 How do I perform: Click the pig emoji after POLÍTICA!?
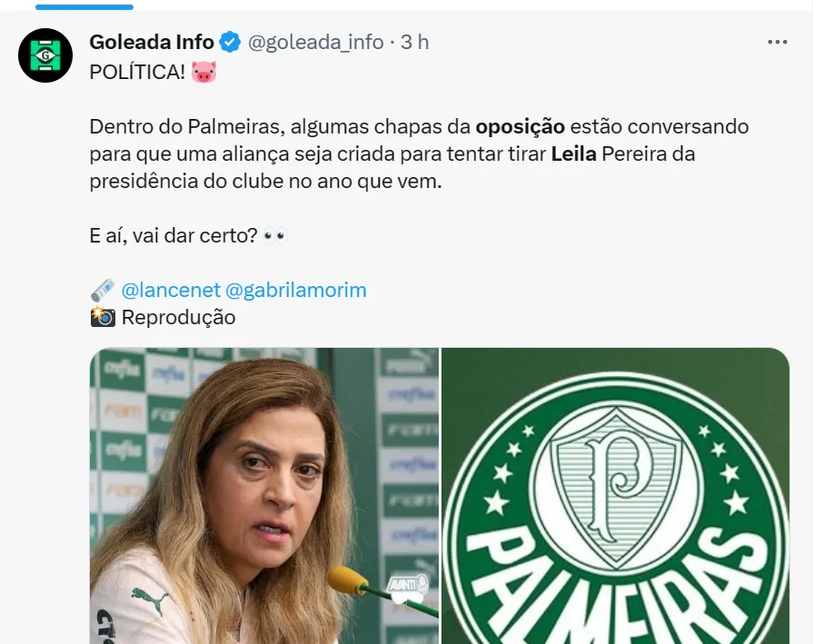click(203, 72)
